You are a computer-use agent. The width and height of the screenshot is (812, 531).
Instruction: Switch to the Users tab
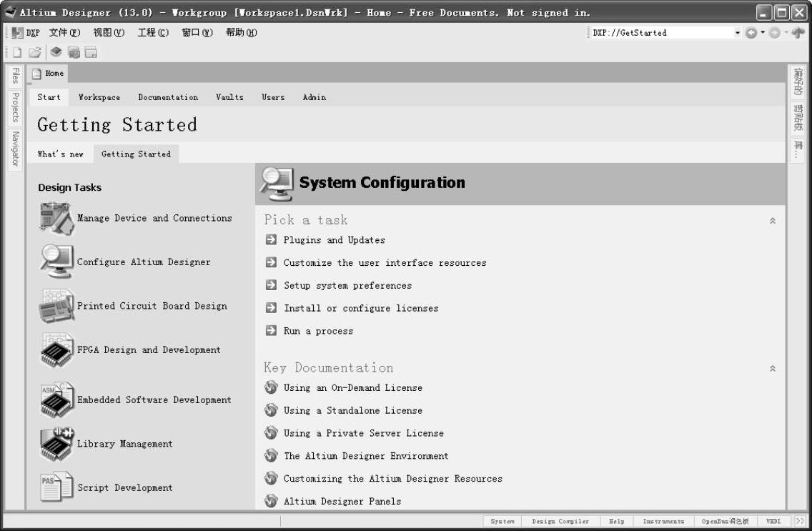point(273,97)
